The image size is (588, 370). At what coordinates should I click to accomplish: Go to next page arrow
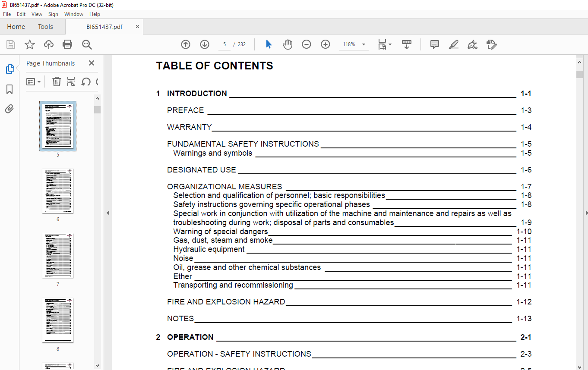pos(205,44)
